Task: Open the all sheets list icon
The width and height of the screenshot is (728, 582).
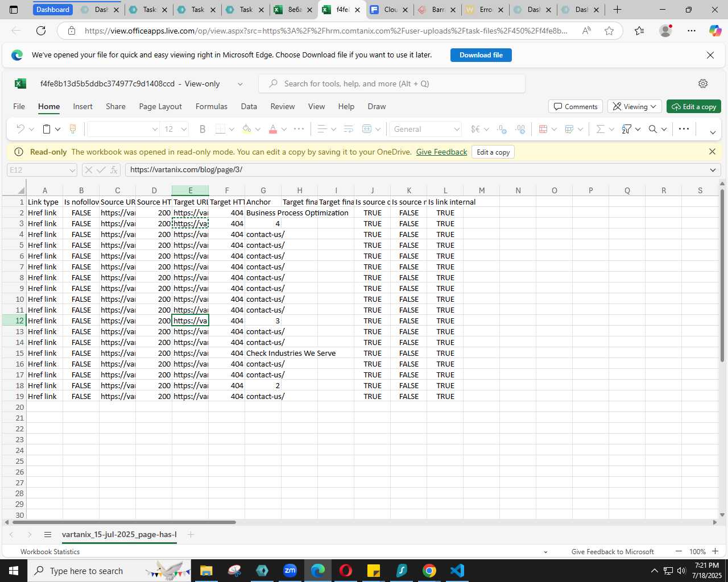Action: pos(48,534)
